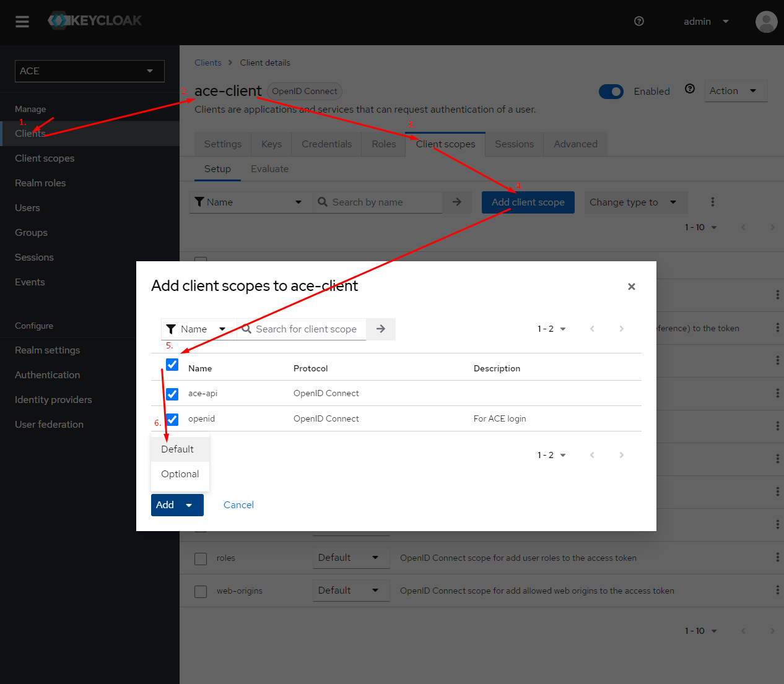Click the search arrow icon in the dialog
The width and height of the screenshot is (784, 684).
point(380,329)
